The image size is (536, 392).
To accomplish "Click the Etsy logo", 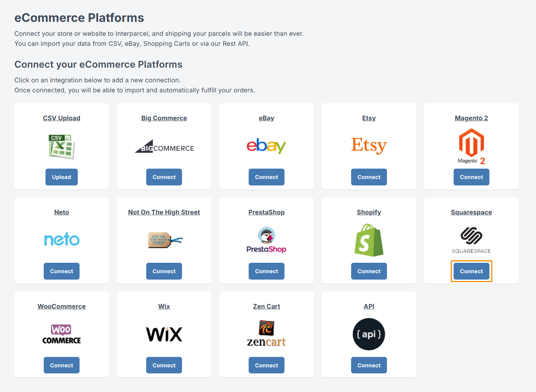I will coord(369,145).
